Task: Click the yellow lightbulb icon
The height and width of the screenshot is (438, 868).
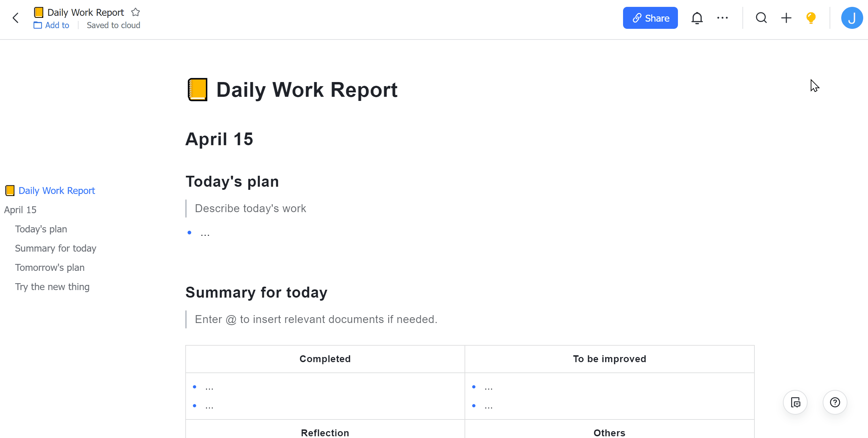Action: pyautogui.click(x=811, y=18)
